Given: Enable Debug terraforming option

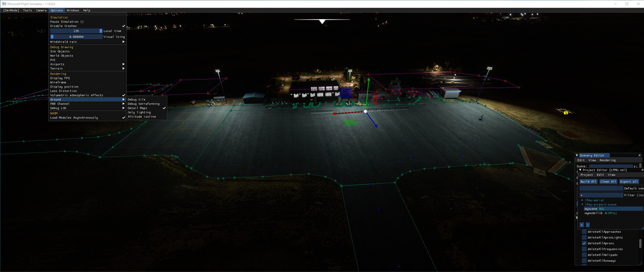Looking at the screenshot, I should pos(146,104).
